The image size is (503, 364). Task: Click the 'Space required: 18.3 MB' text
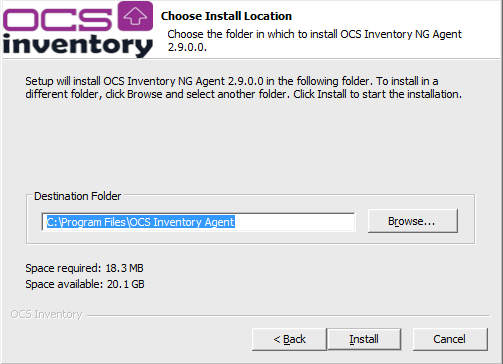[84, 268]
